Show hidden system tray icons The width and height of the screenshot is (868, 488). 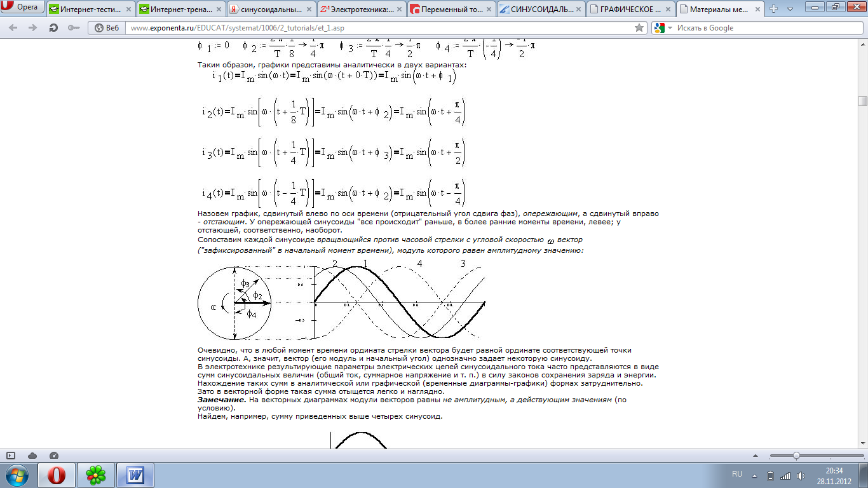pos(754,475)
